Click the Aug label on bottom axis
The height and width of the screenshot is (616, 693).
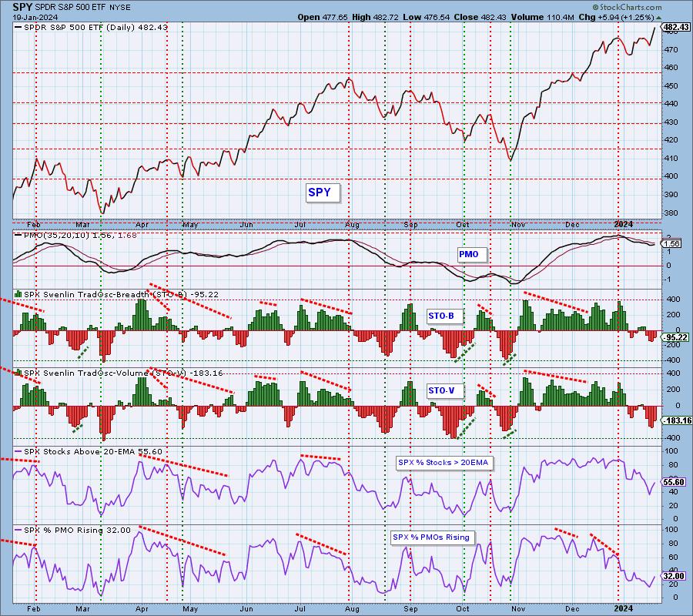coord(352,608)
